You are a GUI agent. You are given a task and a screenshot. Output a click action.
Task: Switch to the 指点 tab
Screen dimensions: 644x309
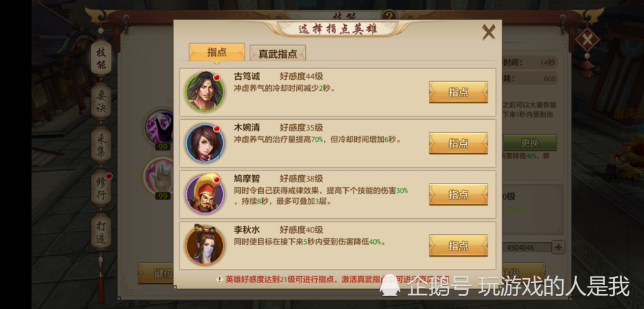[x=217, y=53]
